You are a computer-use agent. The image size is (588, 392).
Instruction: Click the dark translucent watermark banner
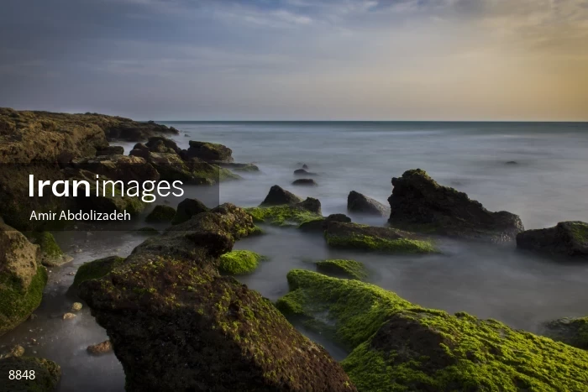(109, 196)
